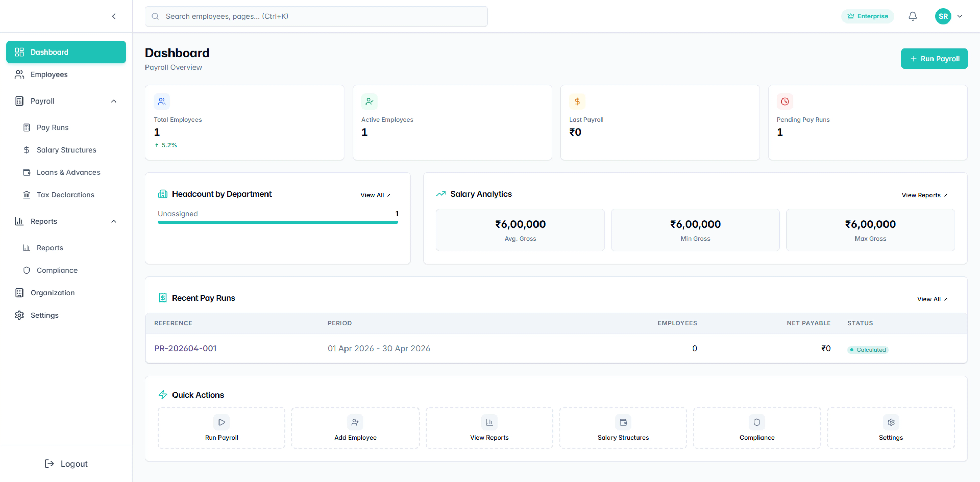The height and width of the screenshot is (482, 980).
Task: Collapse the Payroll sidebar section
Action: [114, 101]
